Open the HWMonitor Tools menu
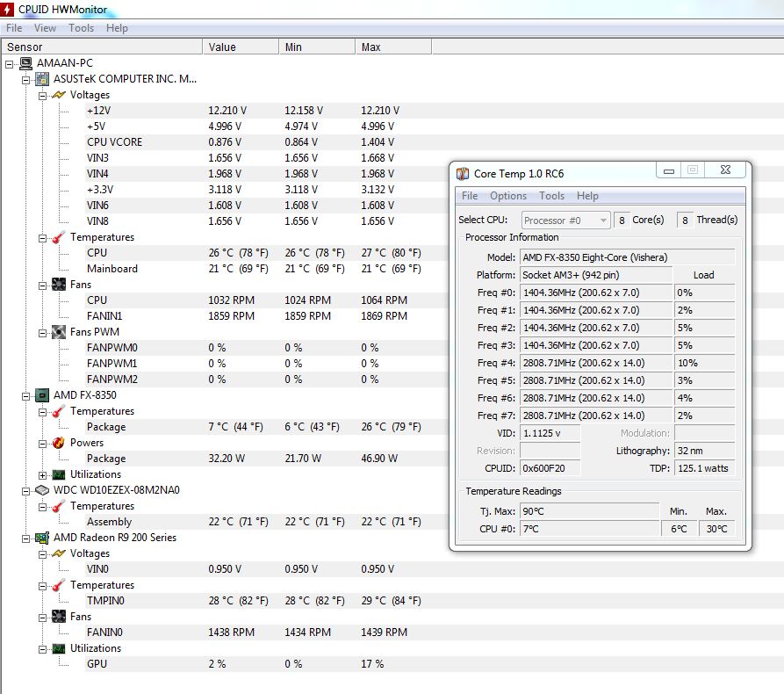 coord(81,28)
